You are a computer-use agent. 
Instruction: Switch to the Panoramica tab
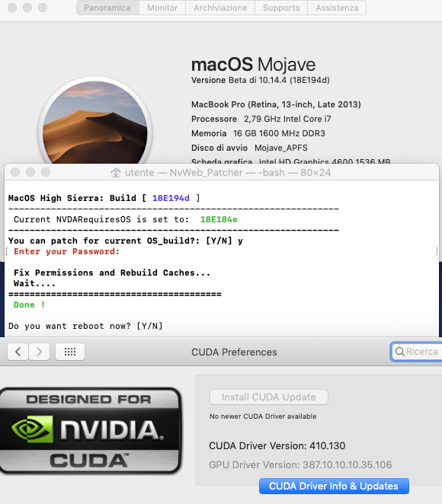coord(107,8)
